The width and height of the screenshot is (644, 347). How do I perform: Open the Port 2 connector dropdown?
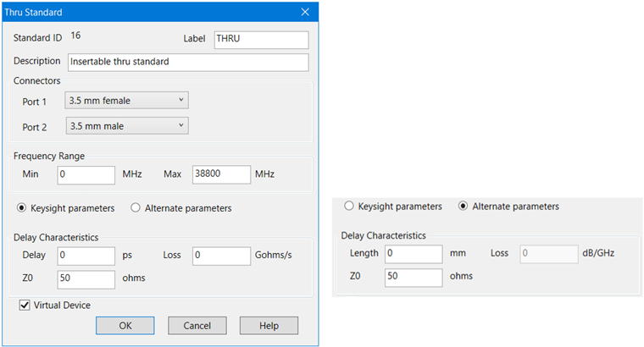point(127,126)
